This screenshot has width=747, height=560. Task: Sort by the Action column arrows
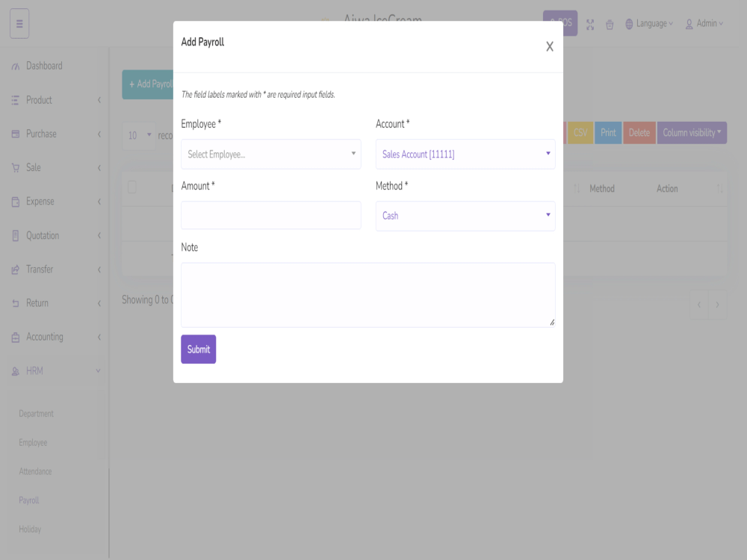tap(719, 189)
